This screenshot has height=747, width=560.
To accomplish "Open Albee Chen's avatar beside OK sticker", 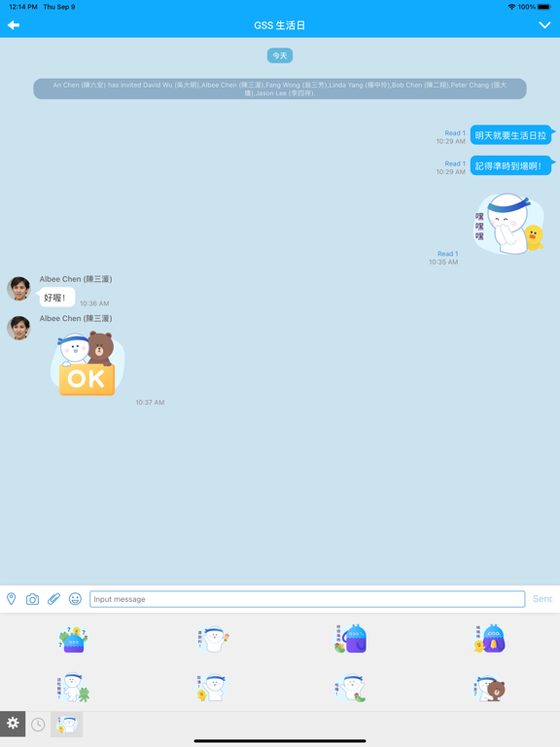I will [19, 328].
